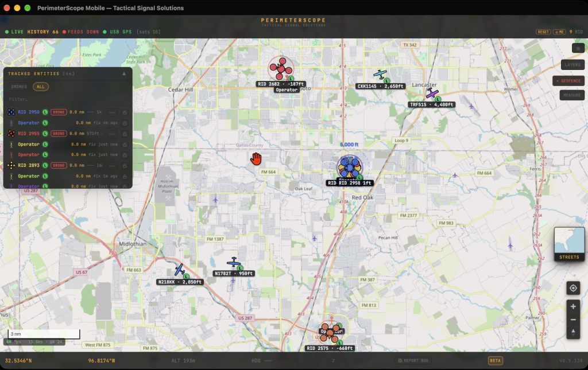
Task: Click the yellow drone icon for RID 2893
Action: click(x=11, y=165)
